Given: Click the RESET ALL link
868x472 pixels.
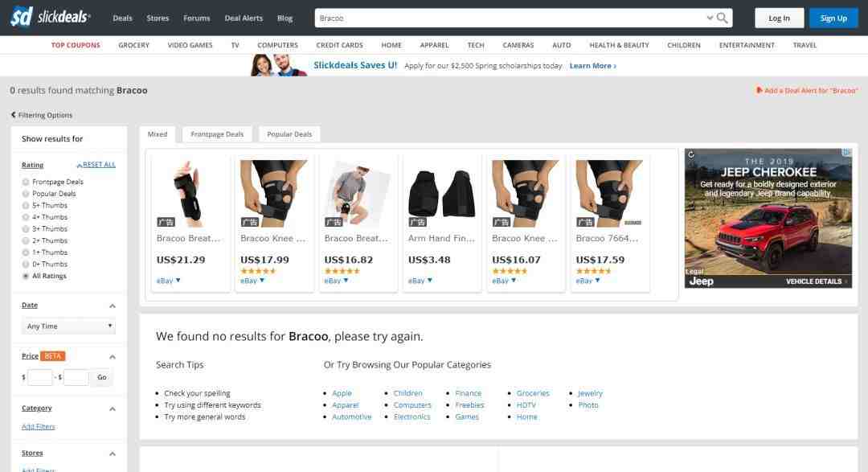Looking at the screenshot, I should tap(98, 165).
